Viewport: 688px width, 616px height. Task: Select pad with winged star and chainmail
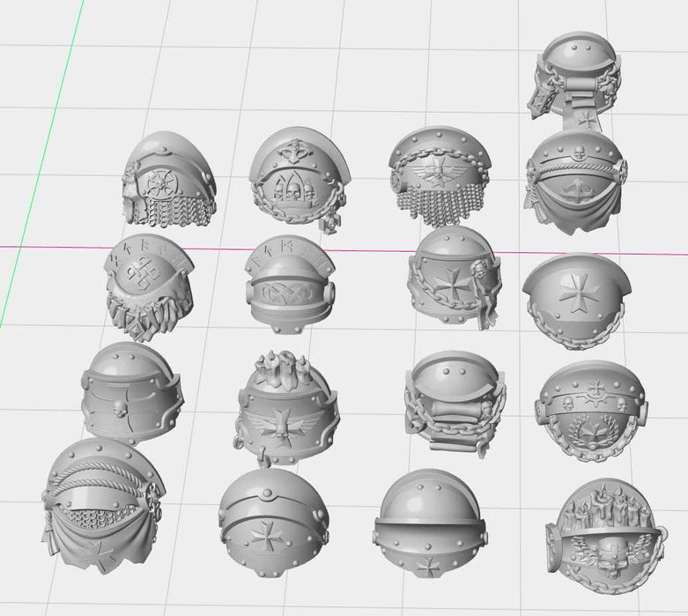click(440, 175)
